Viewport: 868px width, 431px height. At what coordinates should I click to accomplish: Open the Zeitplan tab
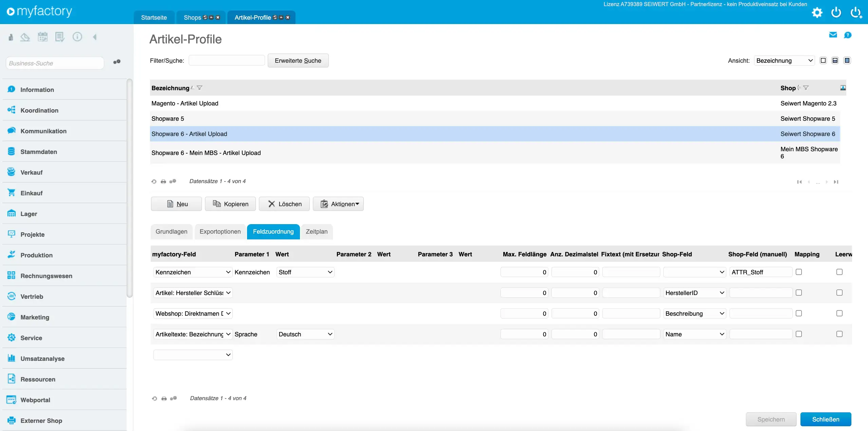click(x=316, y=232)
